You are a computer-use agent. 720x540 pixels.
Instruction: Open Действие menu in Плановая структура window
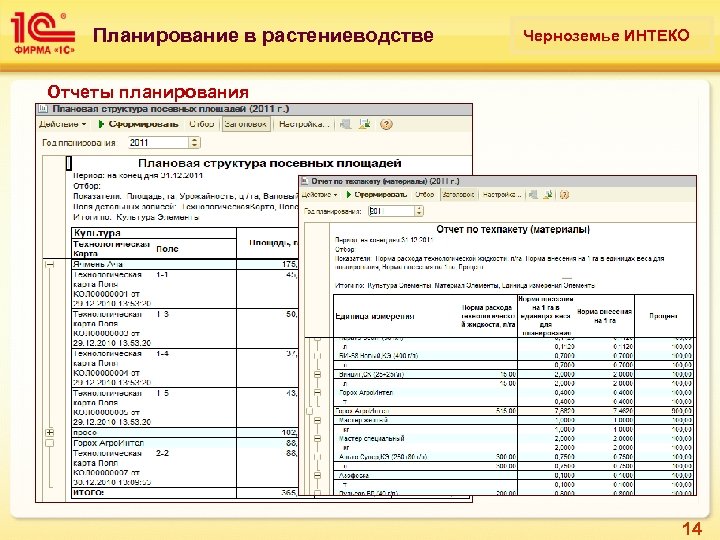[62, 124]
